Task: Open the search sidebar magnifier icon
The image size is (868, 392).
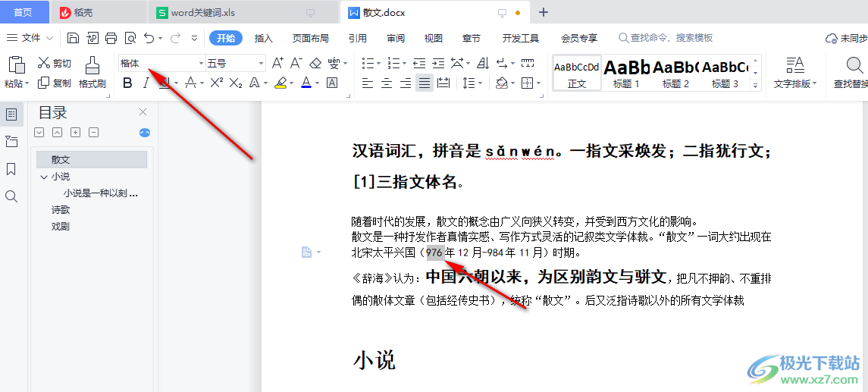Action: (11, 196)
